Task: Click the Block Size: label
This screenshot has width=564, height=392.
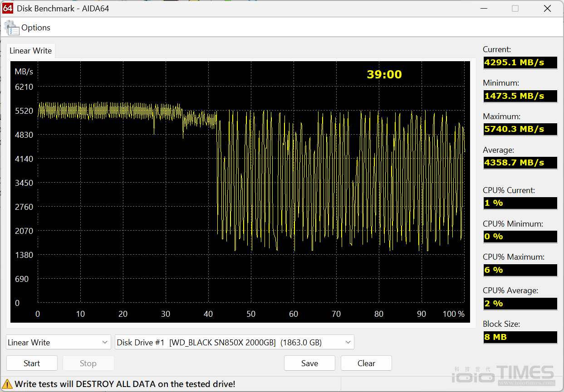Action: coord(501,324)
